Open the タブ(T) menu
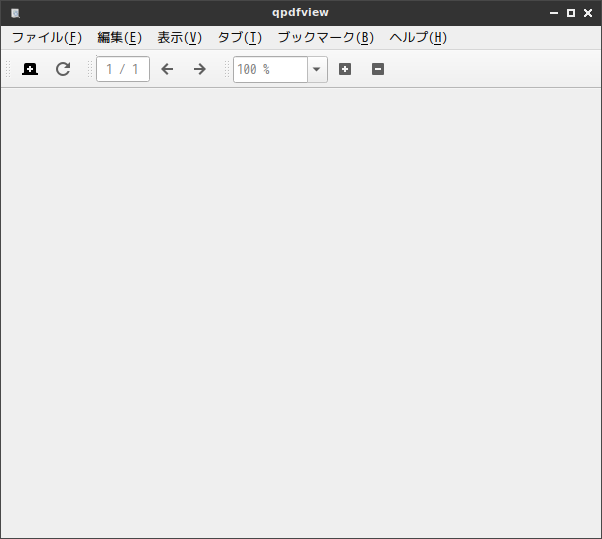The height and width of the screenshot is (539, 602). click(240, 38)
